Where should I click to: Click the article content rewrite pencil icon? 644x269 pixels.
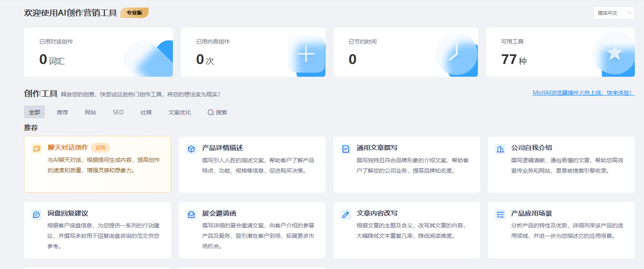point(346,215)
